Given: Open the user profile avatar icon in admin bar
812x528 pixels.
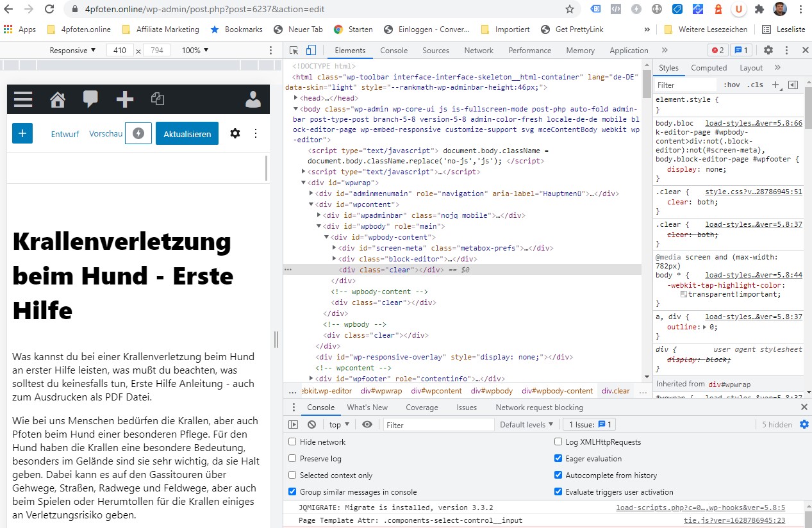Looking at the screenshot, I should [254, 99].
